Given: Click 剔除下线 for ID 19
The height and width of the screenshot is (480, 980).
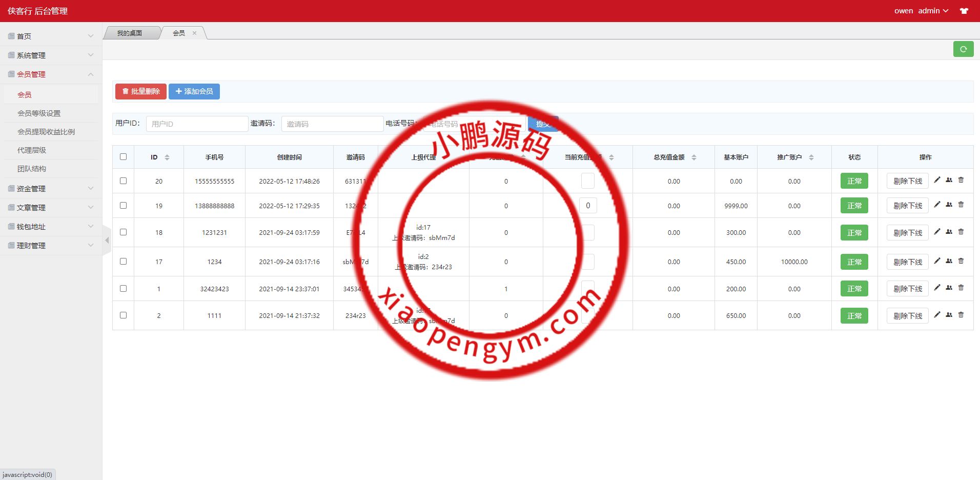Looking at the screenshot, I should tap(907, 205).
